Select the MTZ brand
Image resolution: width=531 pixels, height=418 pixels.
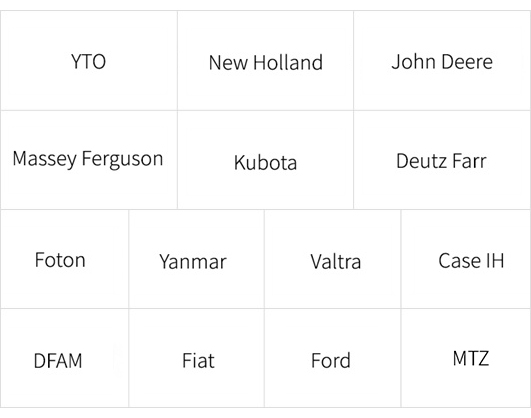tap(466, 358)
